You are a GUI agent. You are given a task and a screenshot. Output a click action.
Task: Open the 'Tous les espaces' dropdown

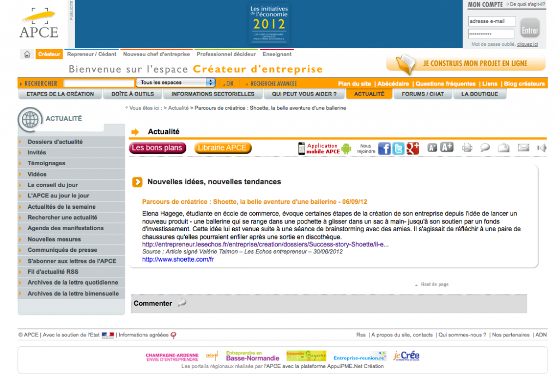point(175,83)
